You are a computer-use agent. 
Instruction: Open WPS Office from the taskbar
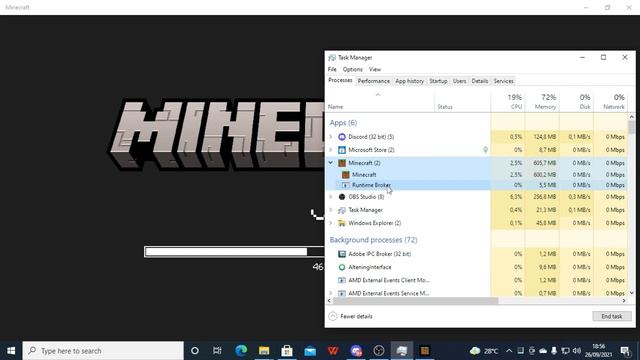click(333, 351)
